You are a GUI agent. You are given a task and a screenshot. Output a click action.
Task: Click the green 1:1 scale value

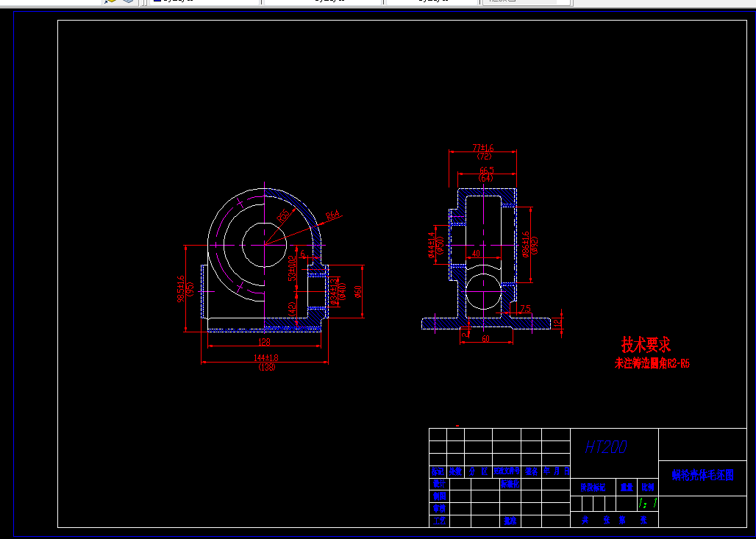tap(647, 503)
